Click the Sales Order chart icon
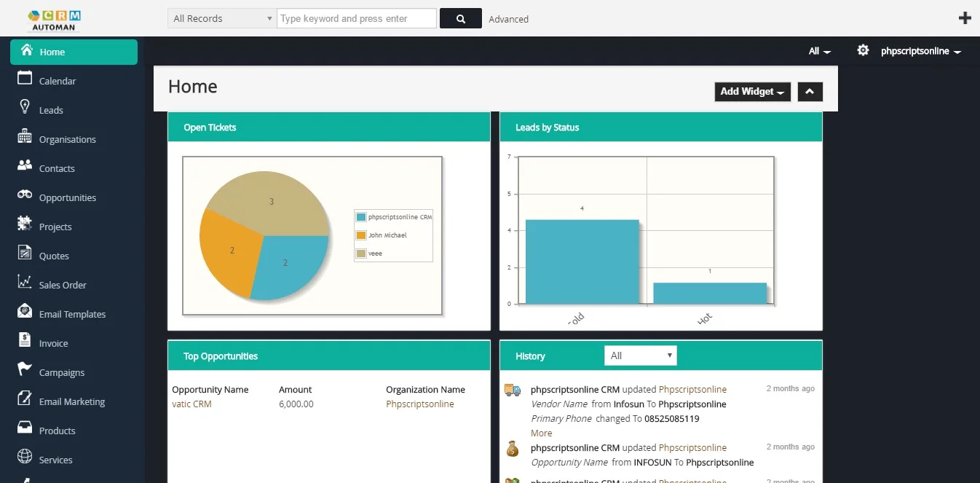 pos(25,282)
